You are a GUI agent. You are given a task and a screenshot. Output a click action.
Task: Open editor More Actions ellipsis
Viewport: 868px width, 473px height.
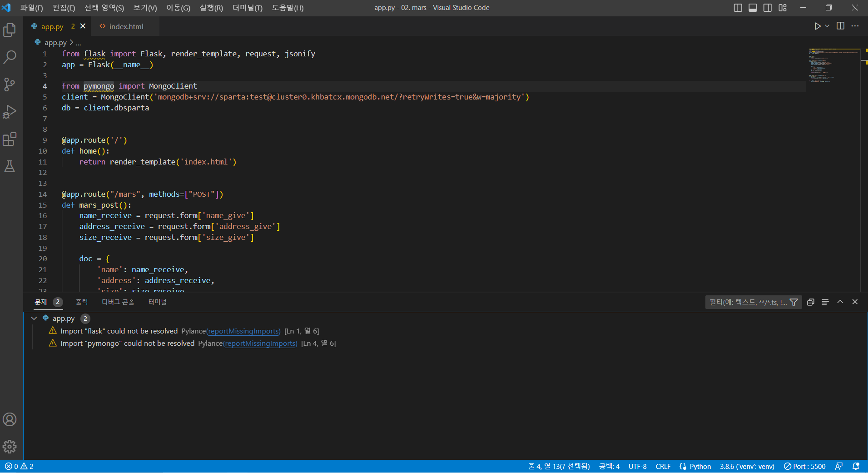pyautogui.click(x=855, y=26)
